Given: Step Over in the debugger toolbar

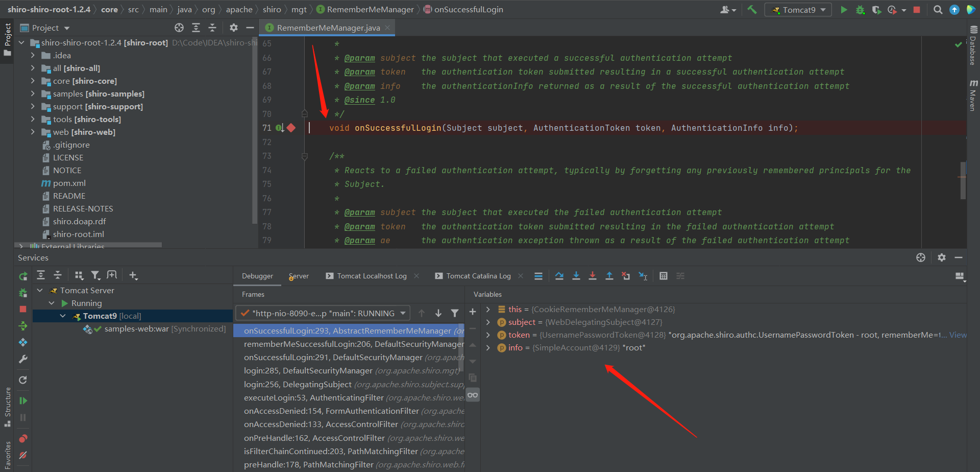Looking at the screenshot, I should point(559,276).
